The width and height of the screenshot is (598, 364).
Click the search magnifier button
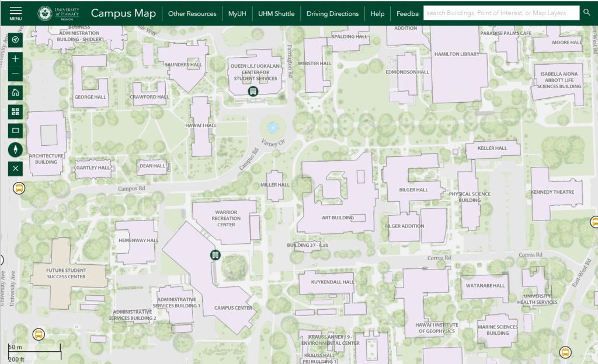pyautogui.click(x=587, y=13)
